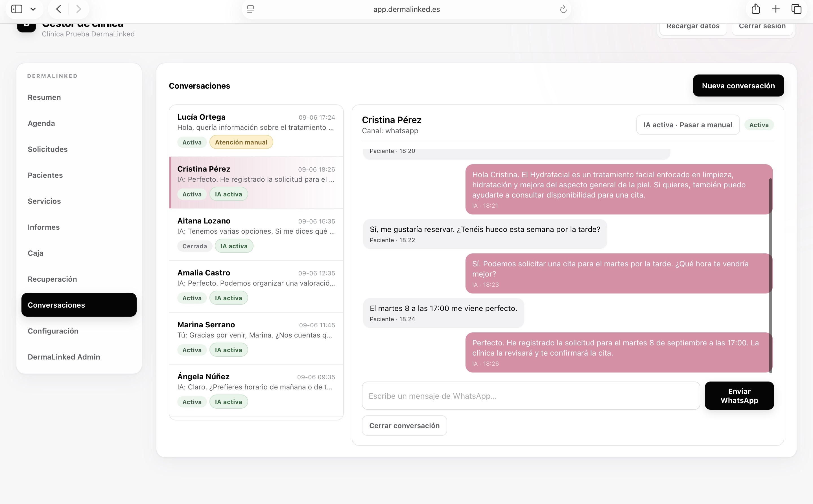Viewport: 813px width, 504px height.
Task: Click the Cerrada badge on Aitana Lozano
Action: (195, 246)
